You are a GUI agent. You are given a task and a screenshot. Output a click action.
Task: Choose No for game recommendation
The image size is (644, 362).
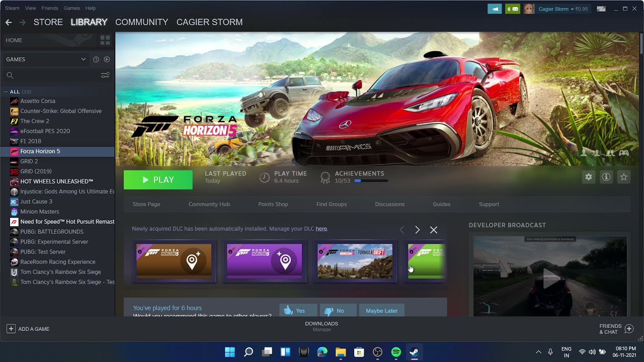click(338, 311)
